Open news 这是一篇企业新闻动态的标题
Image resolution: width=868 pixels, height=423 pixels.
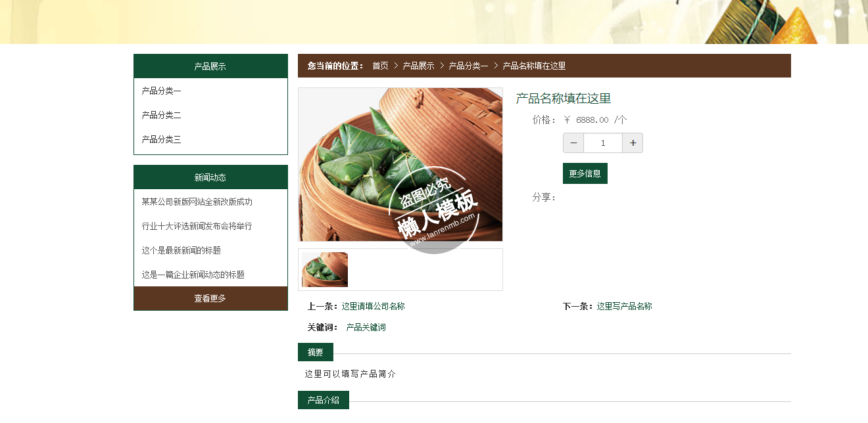pyautogui.click(x=193, y=275)
